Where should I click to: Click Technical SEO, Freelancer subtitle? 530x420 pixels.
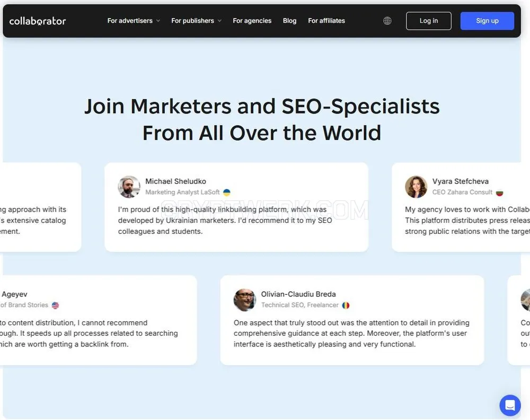pyautogui.click(x=300, y=305)
